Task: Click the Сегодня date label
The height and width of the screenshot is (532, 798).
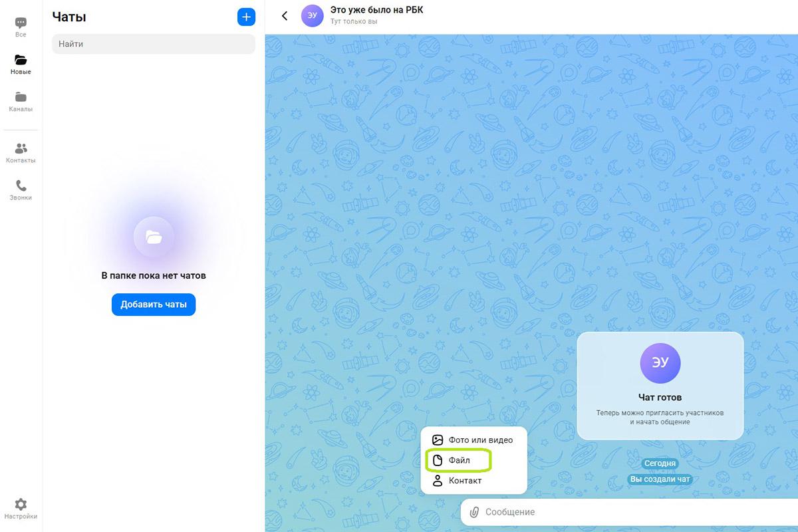Action: click(660, 464)
